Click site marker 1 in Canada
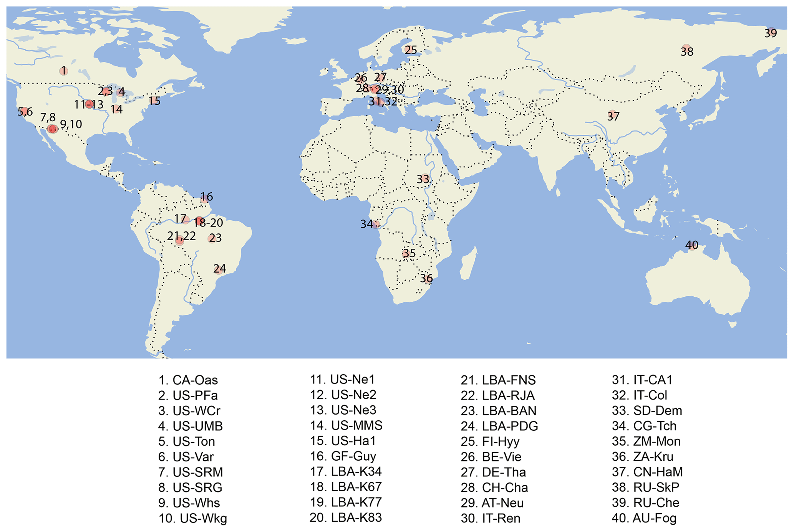The image size is (794, 532). click(64, 71)
